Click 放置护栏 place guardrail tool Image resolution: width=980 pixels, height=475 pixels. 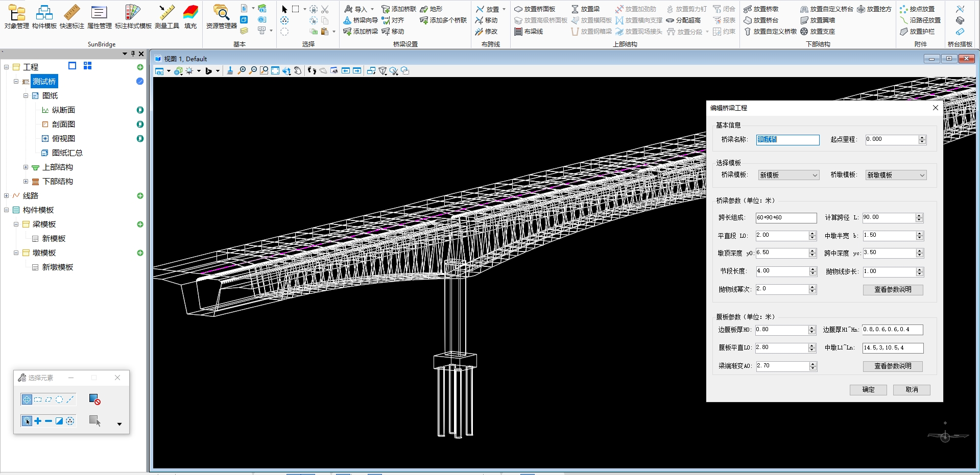click(917, 32)
